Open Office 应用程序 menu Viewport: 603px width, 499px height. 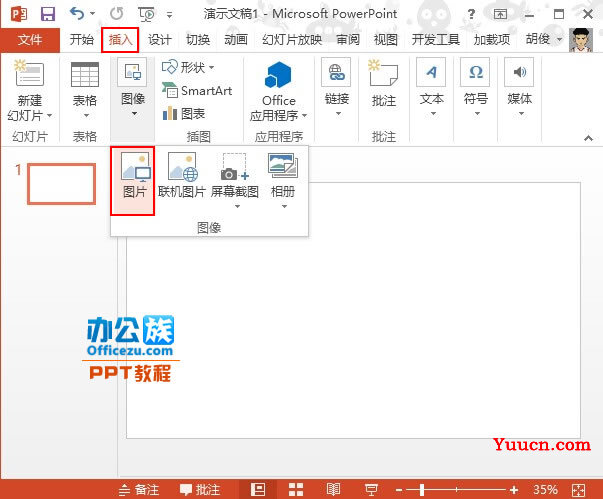(x=278, y=91)
